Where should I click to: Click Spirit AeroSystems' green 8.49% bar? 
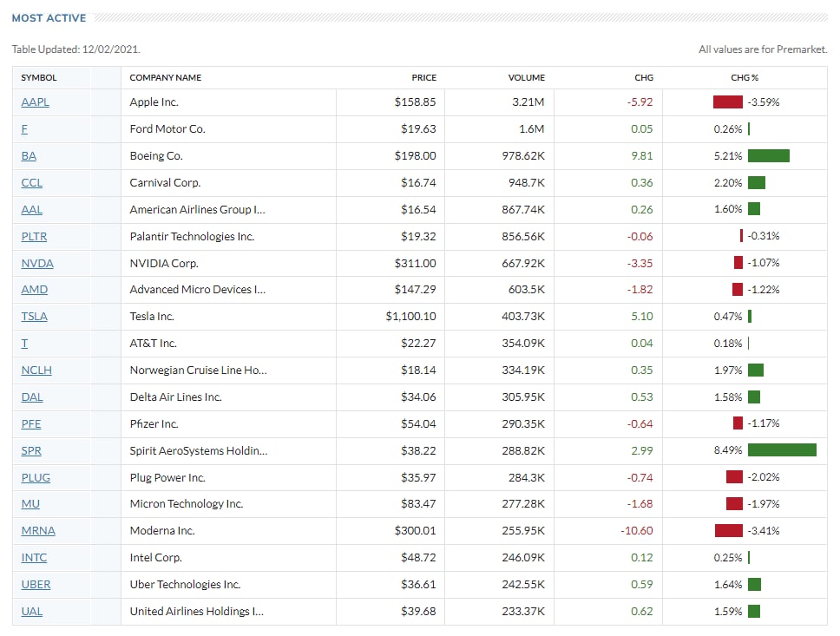click(x=782, y=450)
